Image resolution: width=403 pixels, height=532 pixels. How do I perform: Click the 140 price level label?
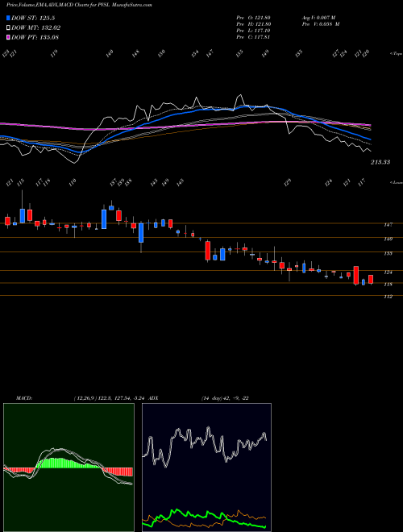(388, 239)
